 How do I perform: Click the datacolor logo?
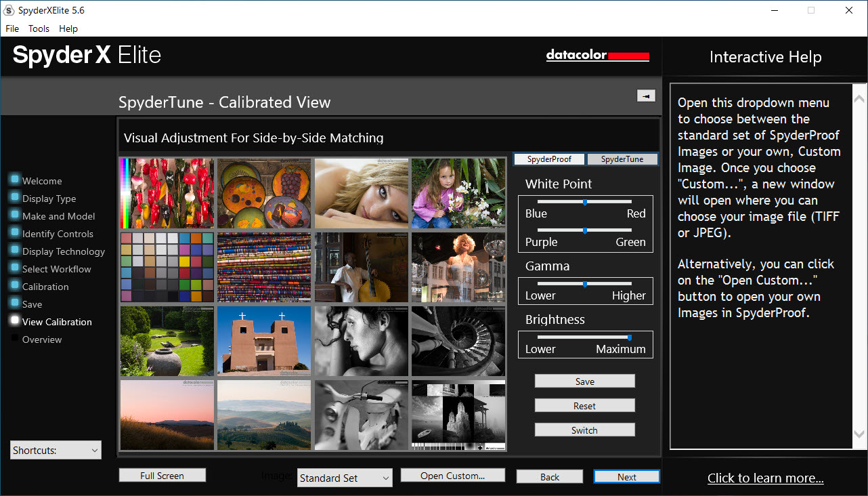[598, 56]
